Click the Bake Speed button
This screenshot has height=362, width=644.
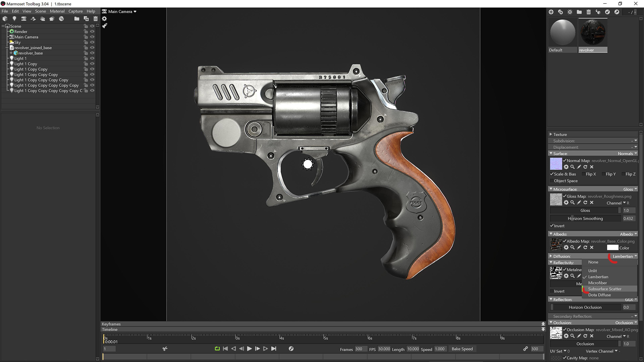462,349
